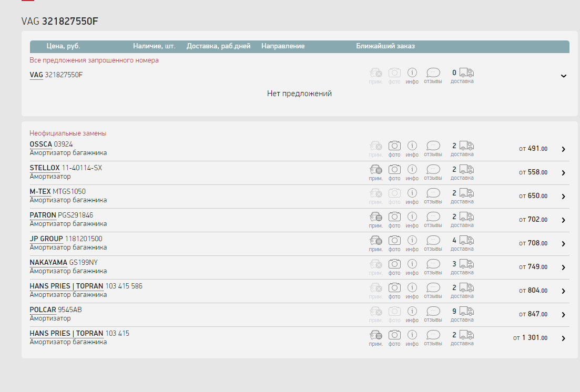This screenshot has width=580, height=392.
Task: Show info for M-TEX MTGS1050
Action: (x=412, y=197)
